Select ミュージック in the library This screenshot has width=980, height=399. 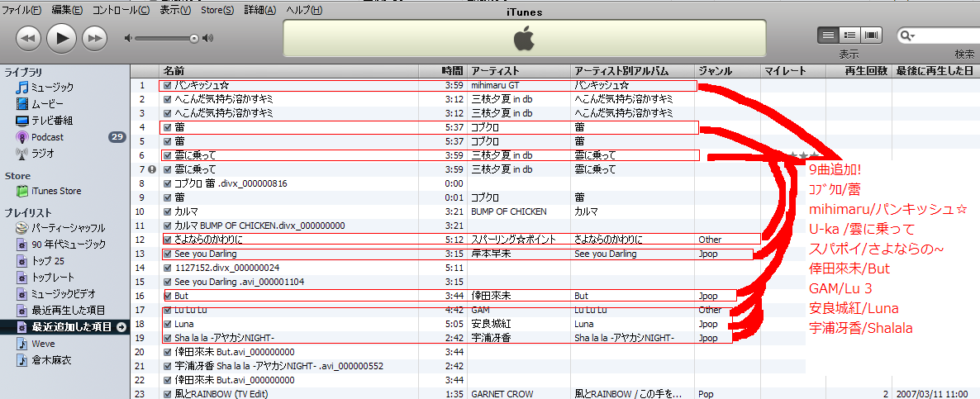53,88
